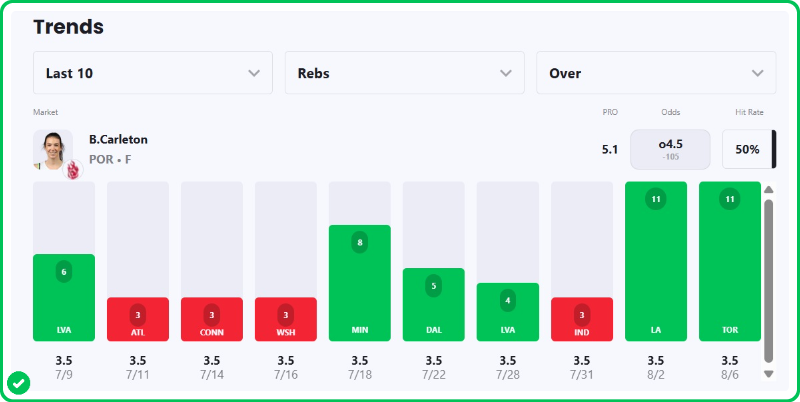800x402 pixels.
Task: Click the 3 rebounds badge on ATL bar
Action: pos(138,315)
